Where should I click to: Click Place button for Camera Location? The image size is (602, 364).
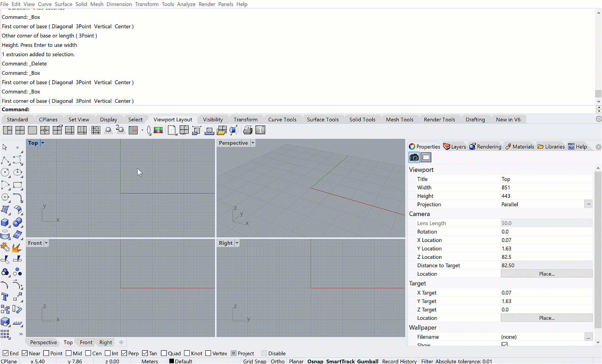coord(547,274)
